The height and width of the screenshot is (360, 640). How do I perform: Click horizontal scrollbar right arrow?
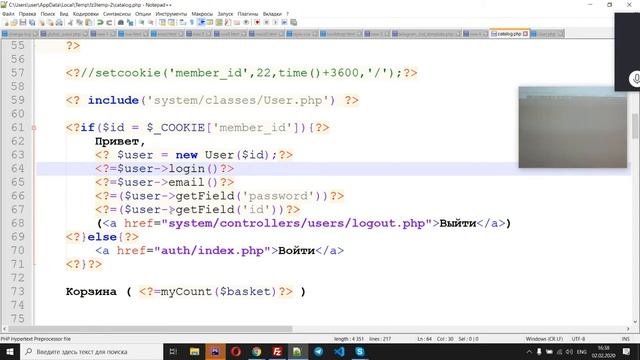pyautogui.click(x=628, y=329)
